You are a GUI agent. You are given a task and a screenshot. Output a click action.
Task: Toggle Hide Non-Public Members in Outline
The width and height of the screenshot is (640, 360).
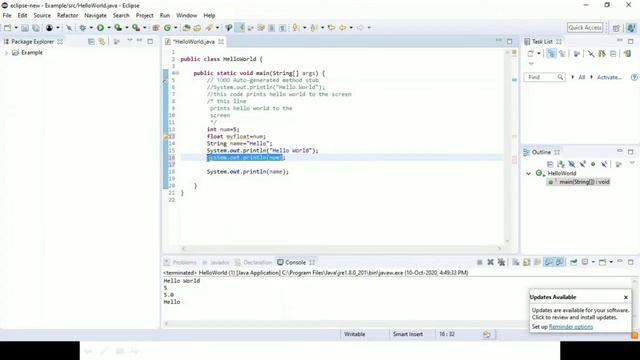click(x=593, y=164)
